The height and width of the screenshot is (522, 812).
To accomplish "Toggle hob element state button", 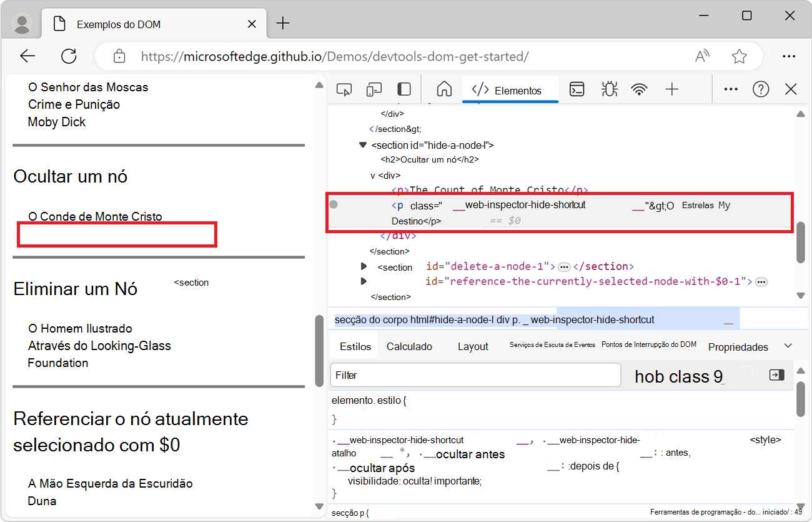I will coord(650,376).
